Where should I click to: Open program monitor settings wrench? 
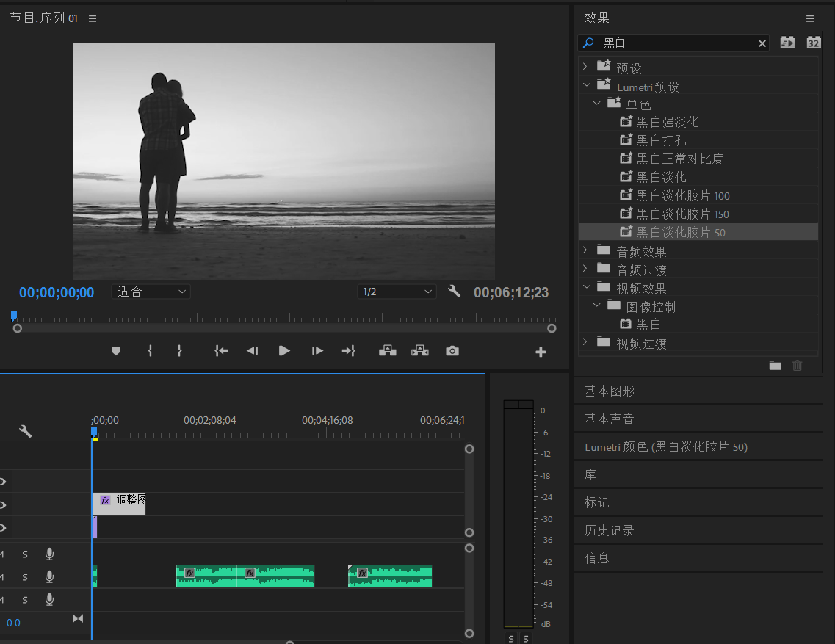(454, 292)
